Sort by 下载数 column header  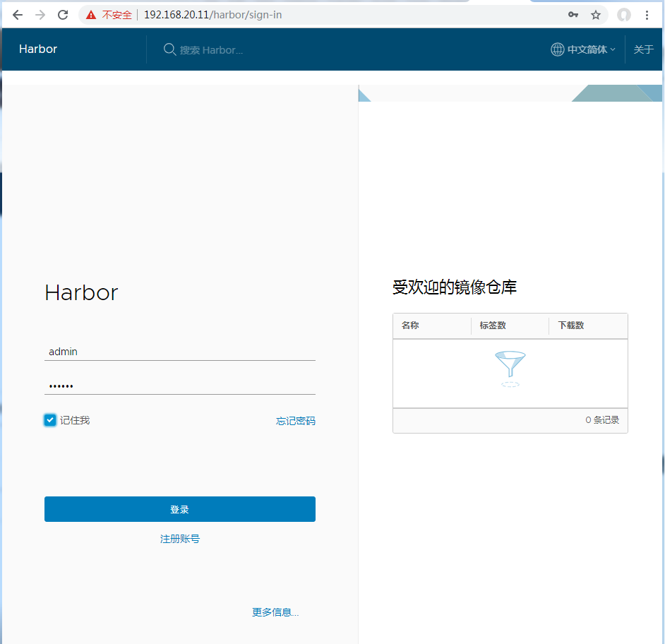click(x=571, y=326)
